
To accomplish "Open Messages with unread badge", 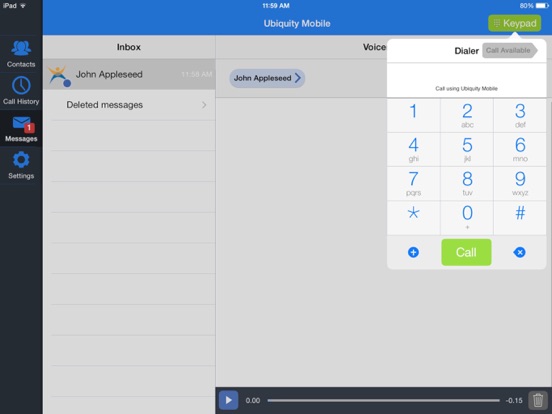I will coord(21,128).
